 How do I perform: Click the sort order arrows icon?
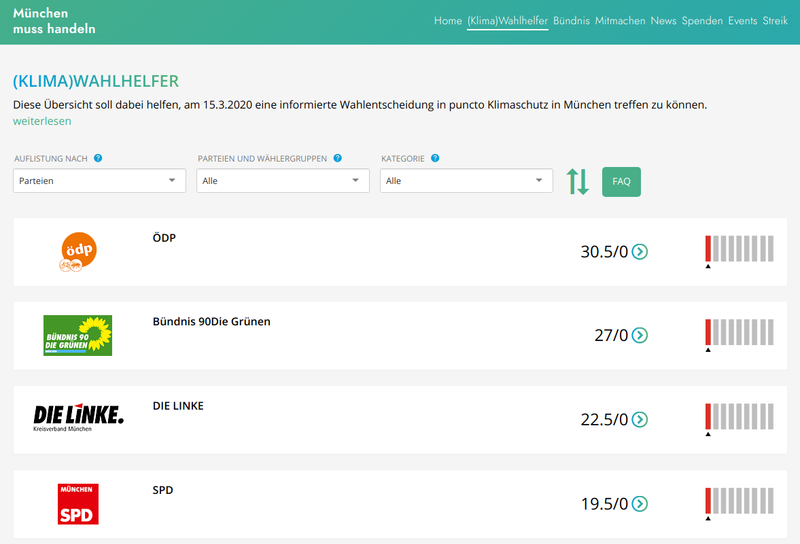tap(577, 181)
